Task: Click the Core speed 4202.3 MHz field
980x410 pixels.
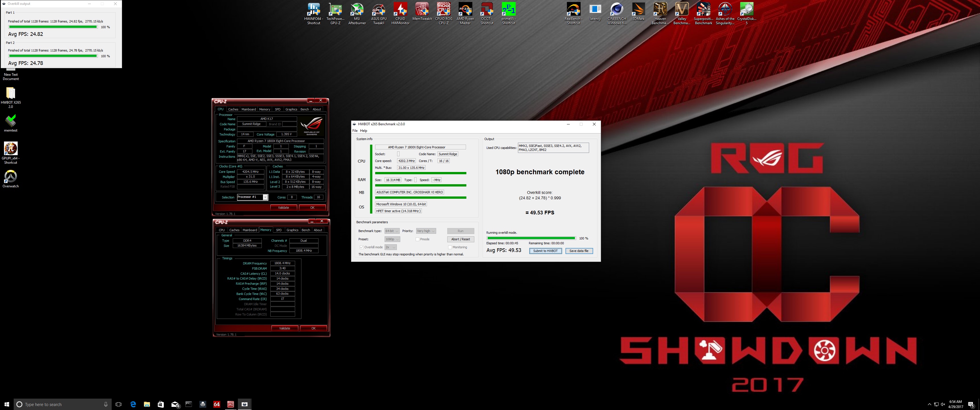Action: [406, 161]
